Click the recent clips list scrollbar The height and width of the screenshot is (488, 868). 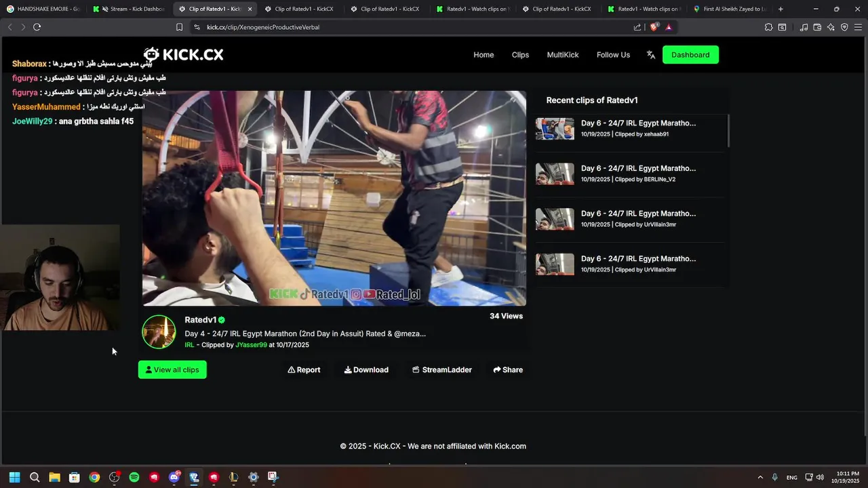728,130
